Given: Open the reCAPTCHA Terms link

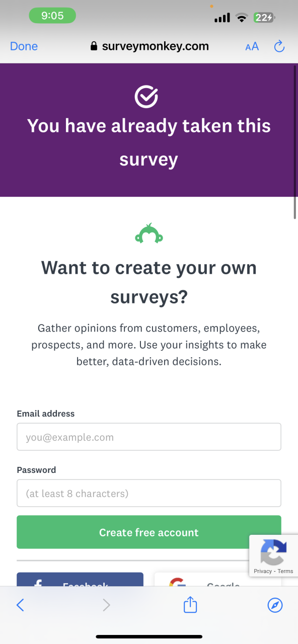Looking at the screenshot, I should pos(285,571).
